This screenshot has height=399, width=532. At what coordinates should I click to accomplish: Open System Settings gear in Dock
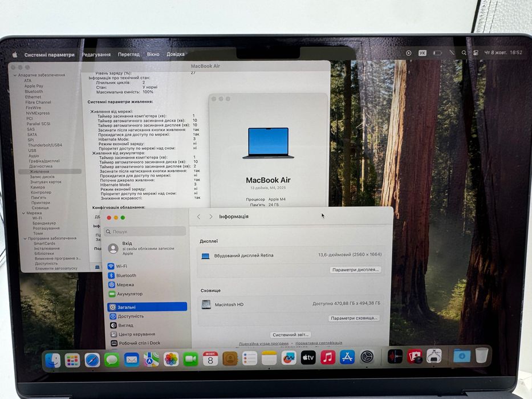click(367, 357)
